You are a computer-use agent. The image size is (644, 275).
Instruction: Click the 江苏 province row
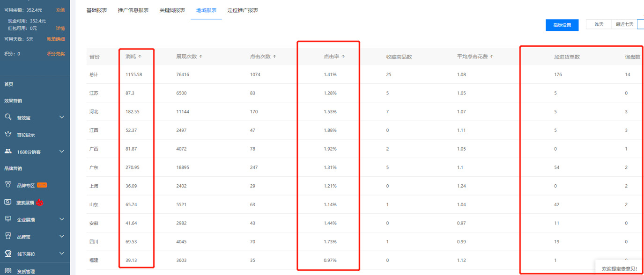[365, 93]
